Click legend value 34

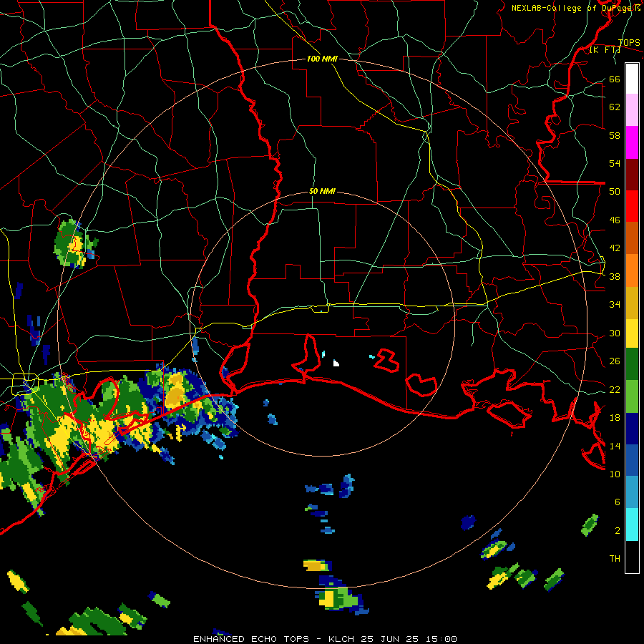pyautogui.click(x=615, y=304)
